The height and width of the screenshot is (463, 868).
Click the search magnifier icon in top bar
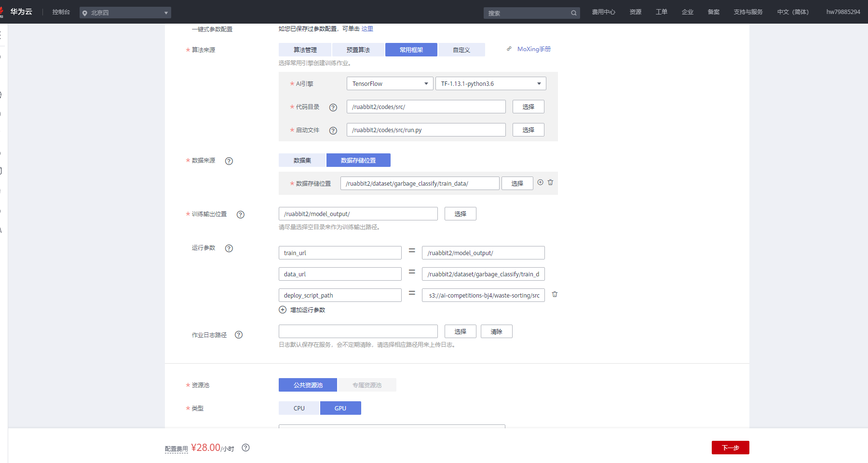(x=574, y=13)
